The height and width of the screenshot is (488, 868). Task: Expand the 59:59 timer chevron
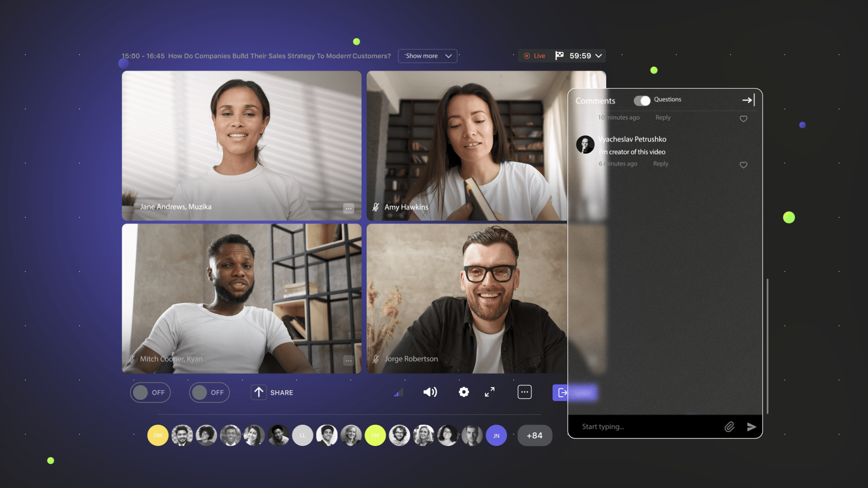[599, 56]
